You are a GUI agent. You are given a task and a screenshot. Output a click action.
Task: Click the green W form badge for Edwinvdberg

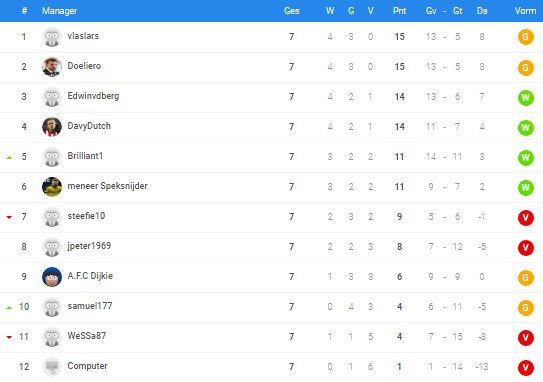(x=525, y=98)
